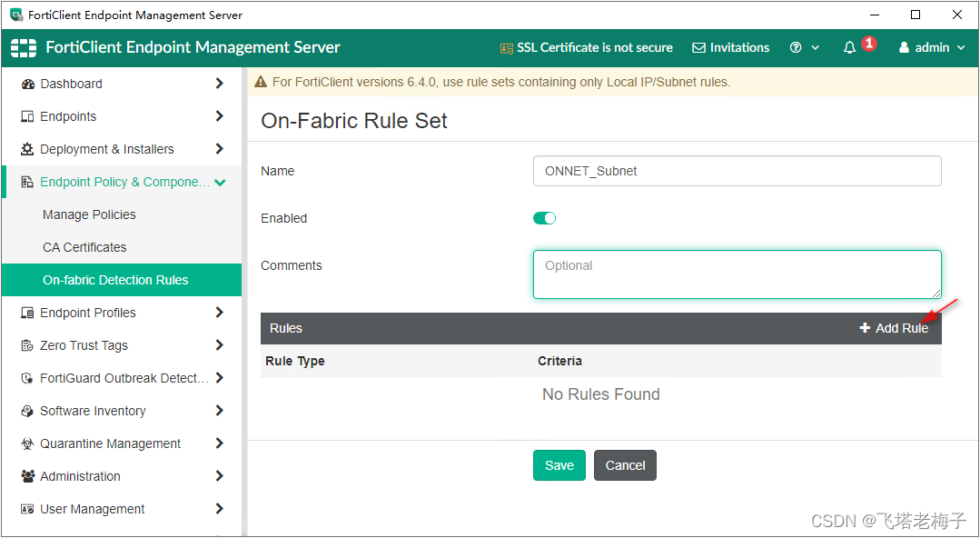Click the Add Rule button
Screen dimensions: 980x538
(x=894, y=328)
